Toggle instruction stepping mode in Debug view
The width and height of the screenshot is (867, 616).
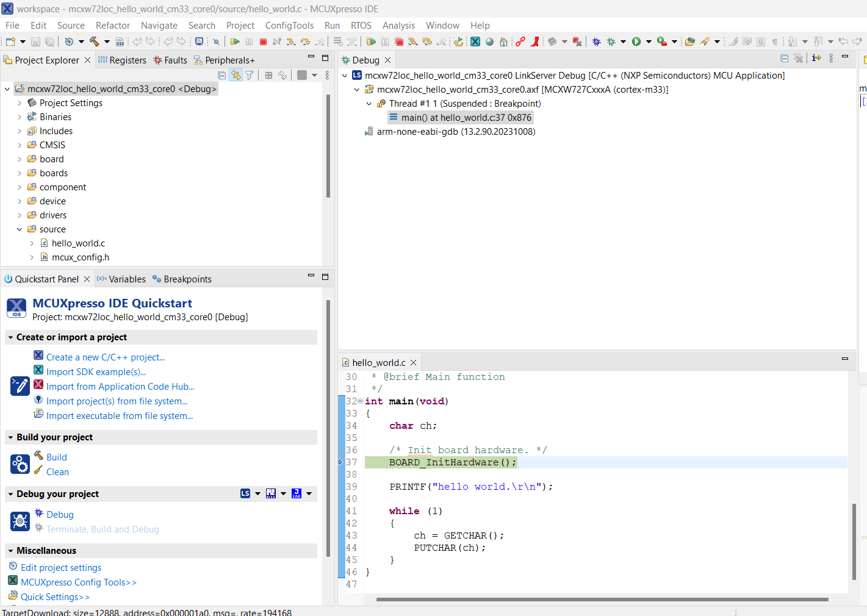816,58
